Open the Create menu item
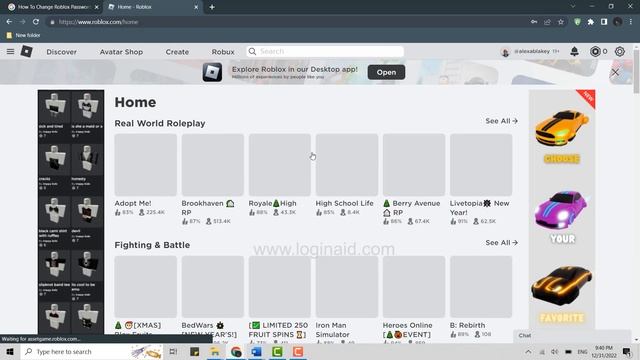 (177, 52)
